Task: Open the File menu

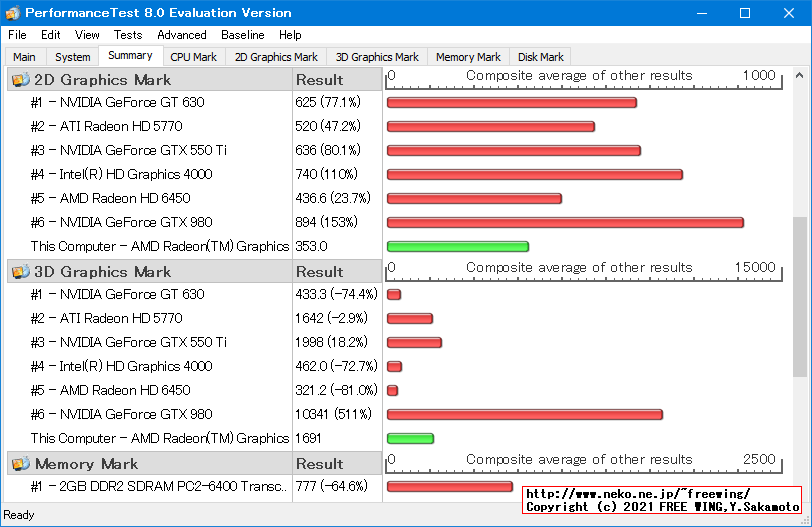Action: [x=17, y=35]
